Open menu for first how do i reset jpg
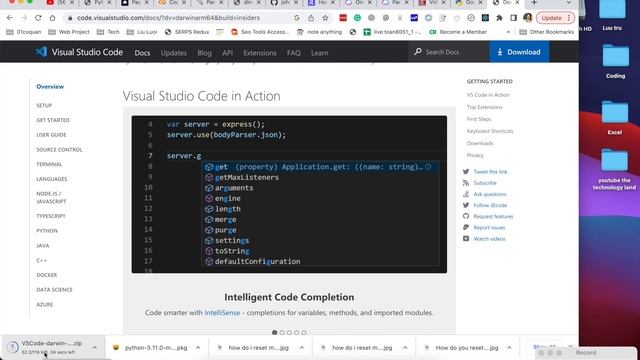Viewport: 640px width, 360px height. pyautogui.click(x=302, y=347)
